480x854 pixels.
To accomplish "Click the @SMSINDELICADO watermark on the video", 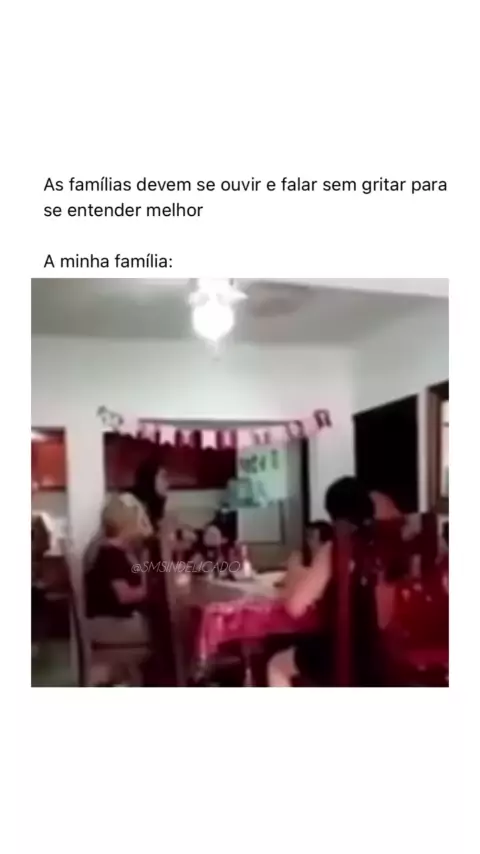I will (x=186, y=567).
